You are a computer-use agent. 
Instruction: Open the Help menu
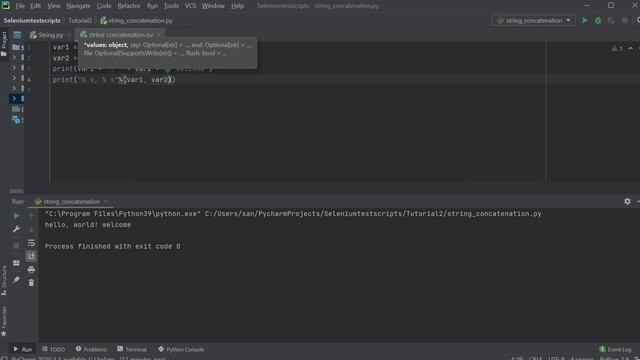(237, 6)
